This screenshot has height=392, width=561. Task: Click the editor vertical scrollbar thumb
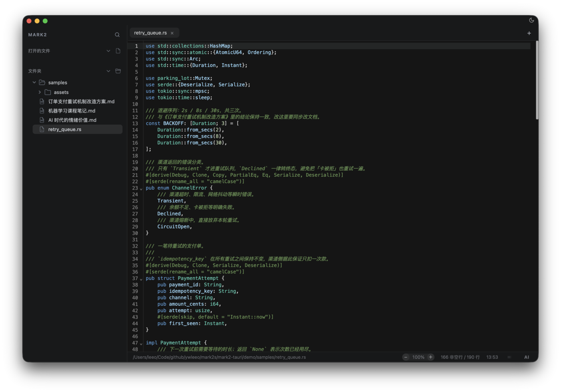[537, 80]
